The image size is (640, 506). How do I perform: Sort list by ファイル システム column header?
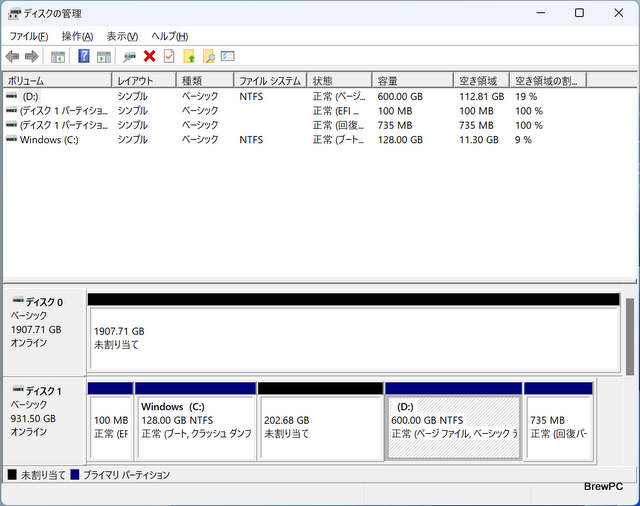pyautogui.click(x=270, y=80)
